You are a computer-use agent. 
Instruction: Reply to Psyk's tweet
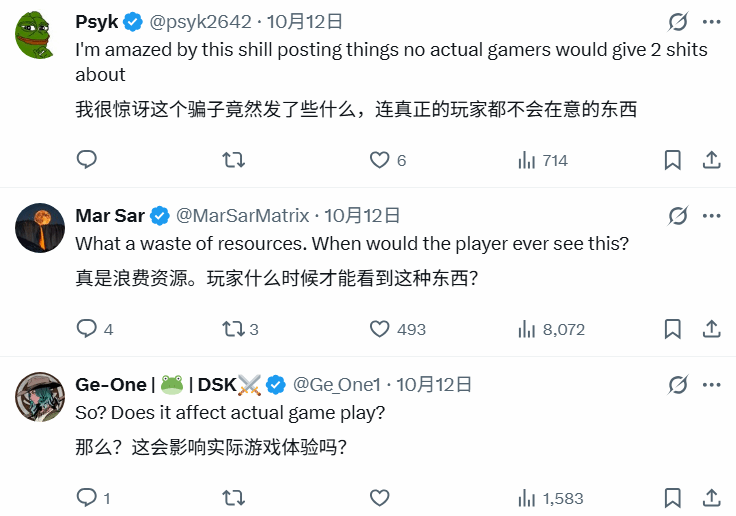pyautogui.click(x=87, y=160)
